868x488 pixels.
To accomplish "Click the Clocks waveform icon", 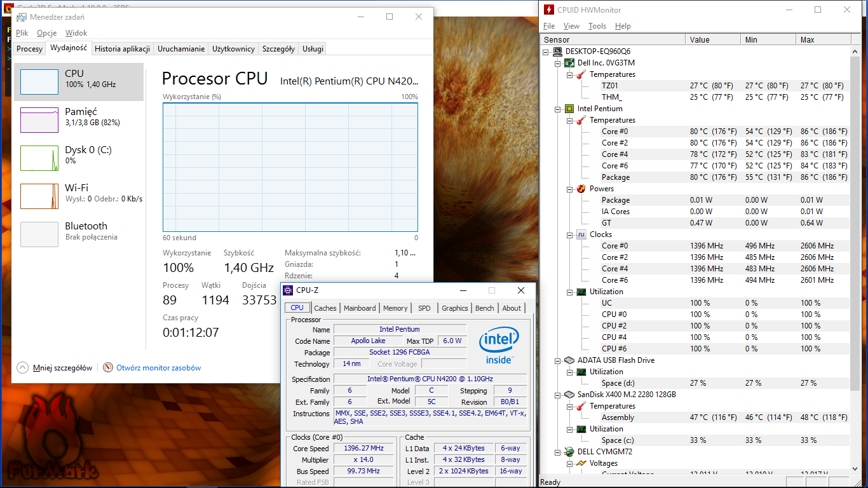I will pyautogui.click(x=581, y=234).
